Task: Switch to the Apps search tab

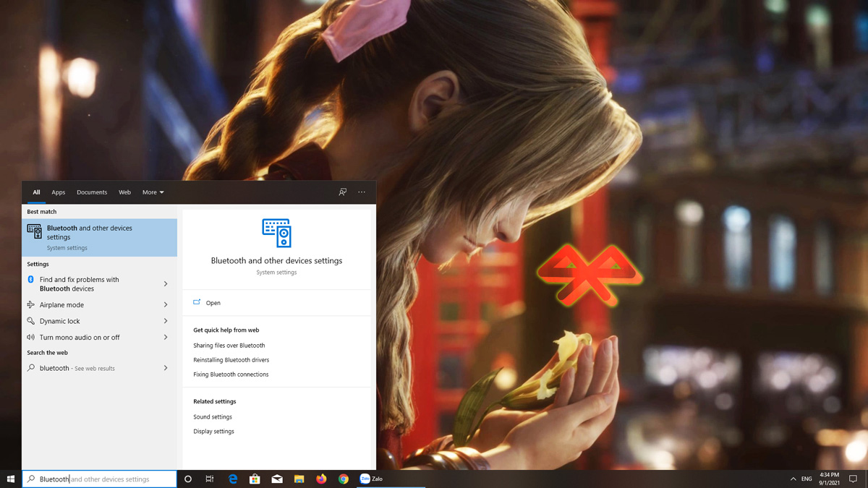Action: (58, 192)
